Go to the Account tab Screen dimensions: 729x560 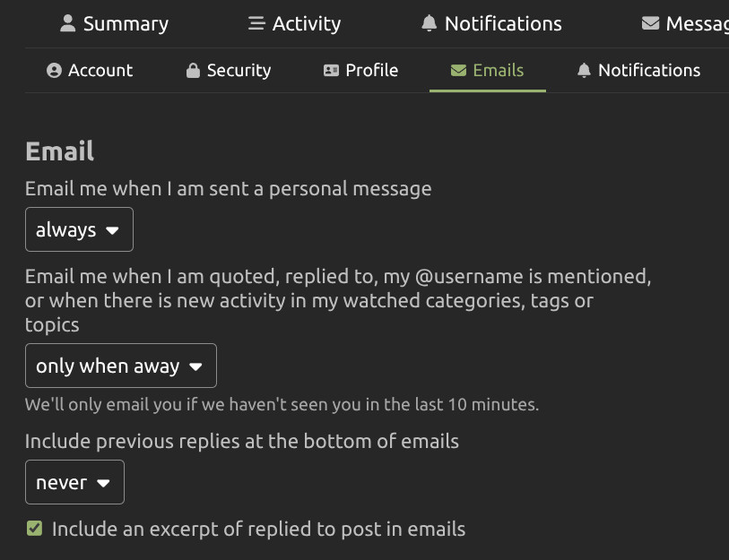tap(100, 71)
